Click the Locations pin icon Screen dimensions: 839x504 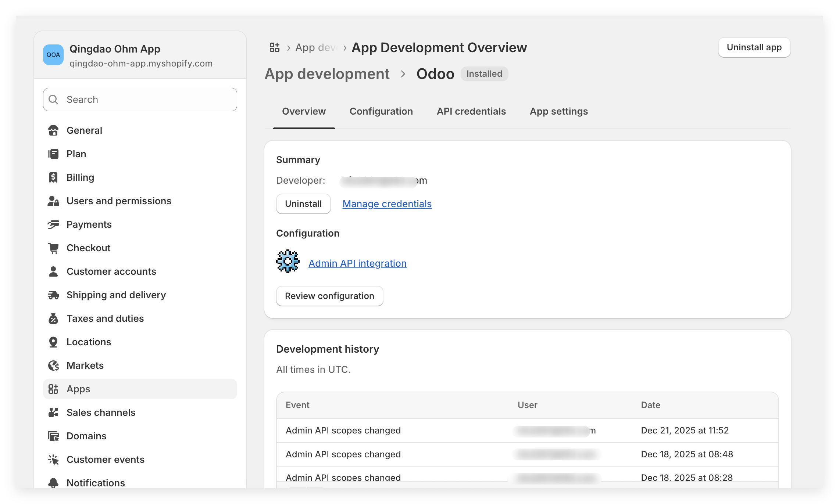pyautogui.click(x=53, y=342)
